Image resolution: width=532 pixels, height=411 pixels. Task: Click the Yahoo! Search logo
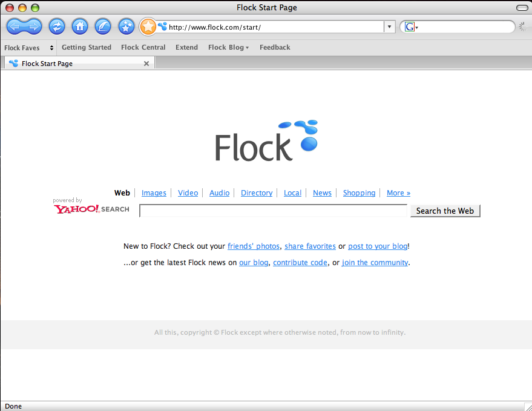coord(91,209)
